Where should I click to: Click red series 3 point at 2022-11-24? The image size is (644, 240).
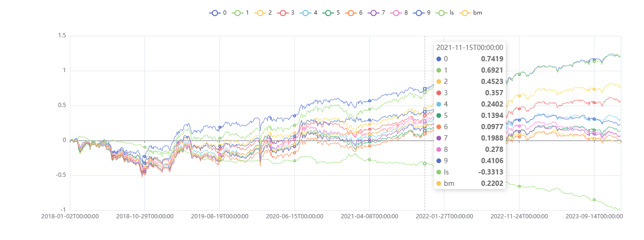click(519, 109)
